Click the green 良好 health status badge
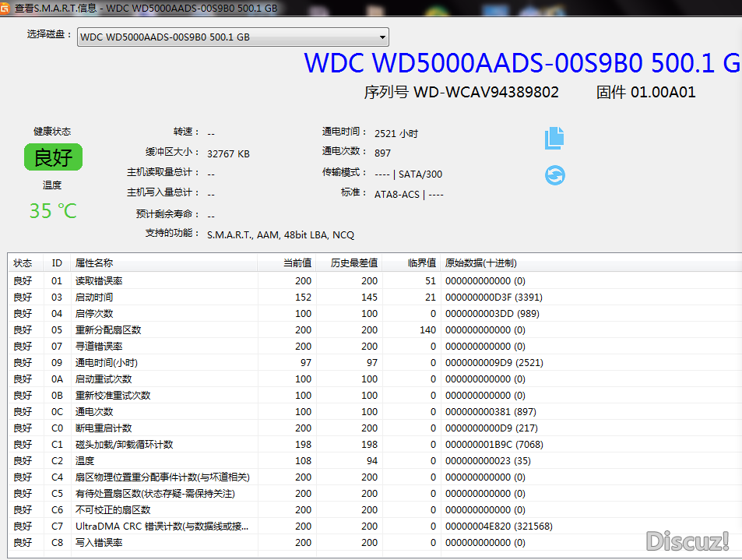Image resolution: width=742 pixels, height=560 pixels. 53,157
